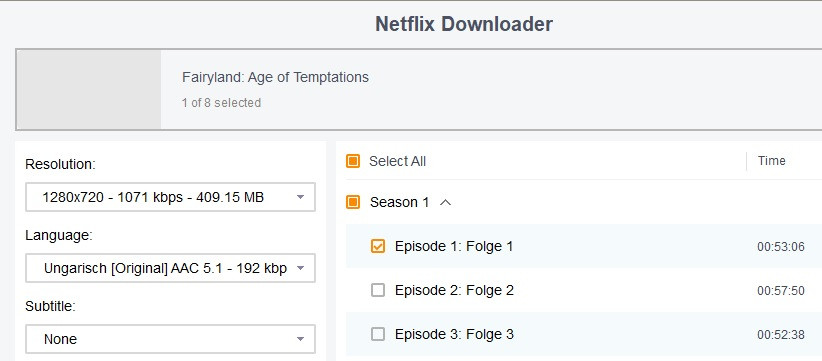This screenshot has width=822, height=361.
Task: Click the Resolution: label
Action: tap(60, 164)
